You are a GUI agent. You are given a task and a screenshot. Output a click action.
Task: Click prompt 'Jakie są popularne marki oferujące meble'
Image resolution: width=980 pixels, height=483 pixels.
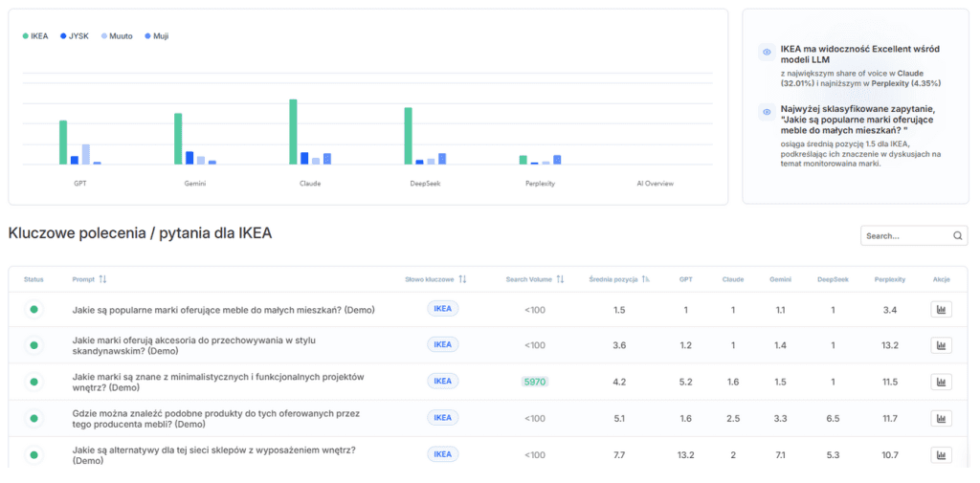(224, 309)
